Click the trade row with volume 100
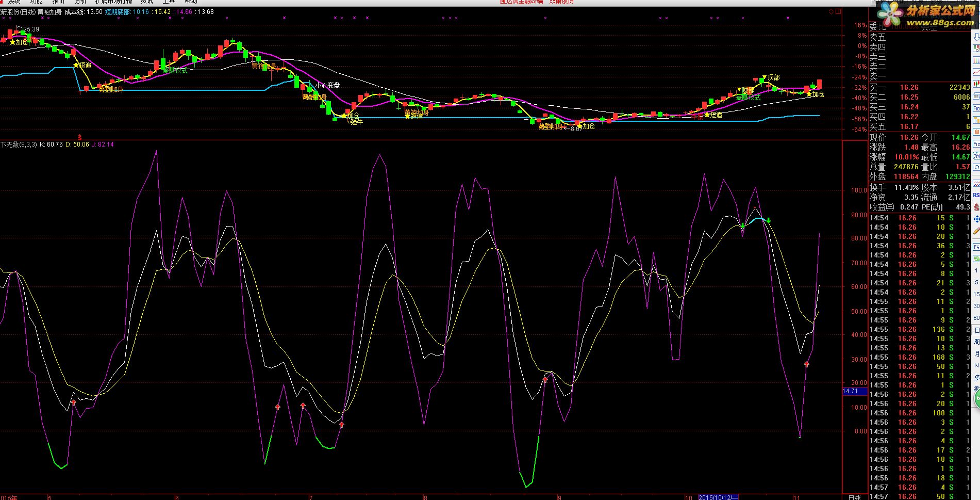The image size is (980, 500). pyautogui.click(x=920, y=413)
